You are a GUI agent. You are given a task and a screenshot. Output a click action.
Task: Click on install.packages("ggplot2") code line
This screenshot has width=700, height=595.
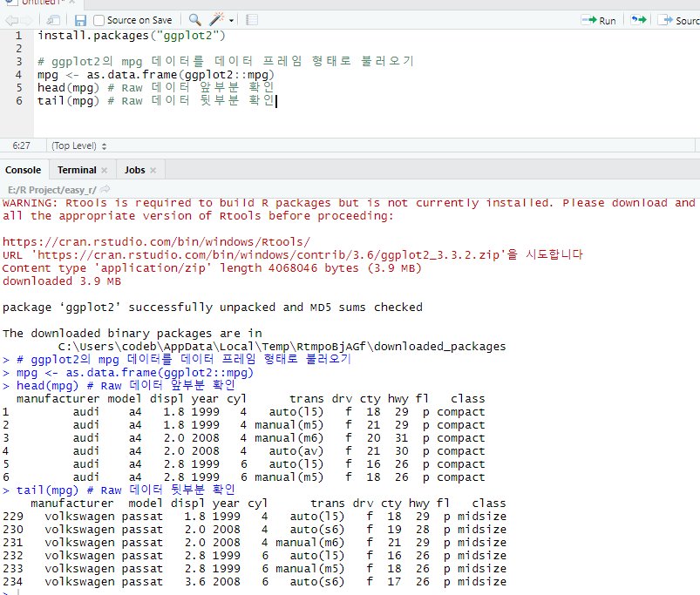[132, 35]
